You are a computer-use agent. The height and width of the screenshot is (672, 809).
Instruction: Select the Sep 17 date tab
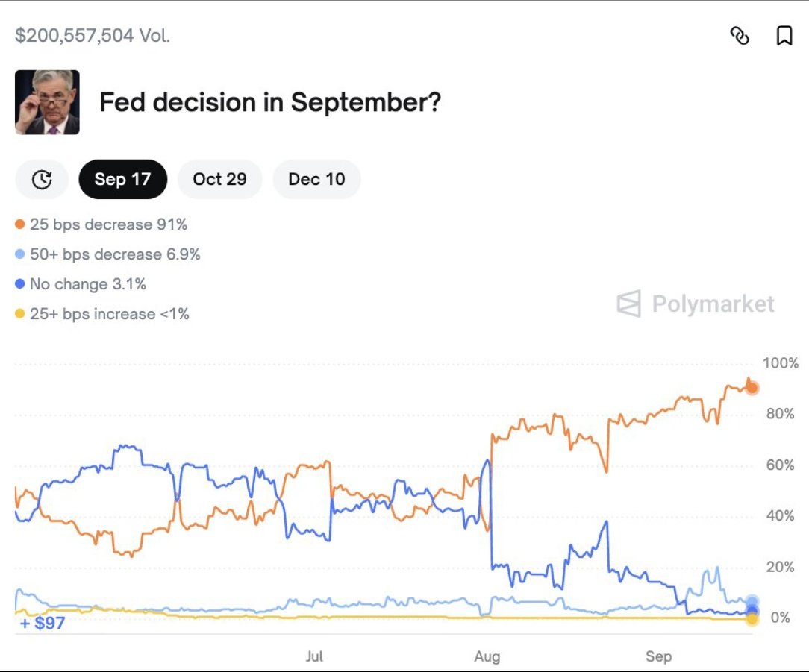coord(123,180)
